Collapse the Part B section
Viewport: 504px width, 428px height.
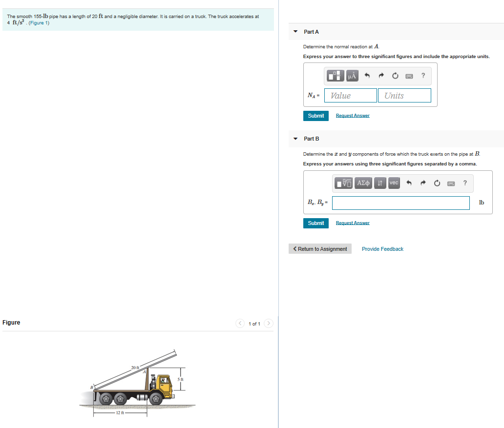(x=295, y=139)
